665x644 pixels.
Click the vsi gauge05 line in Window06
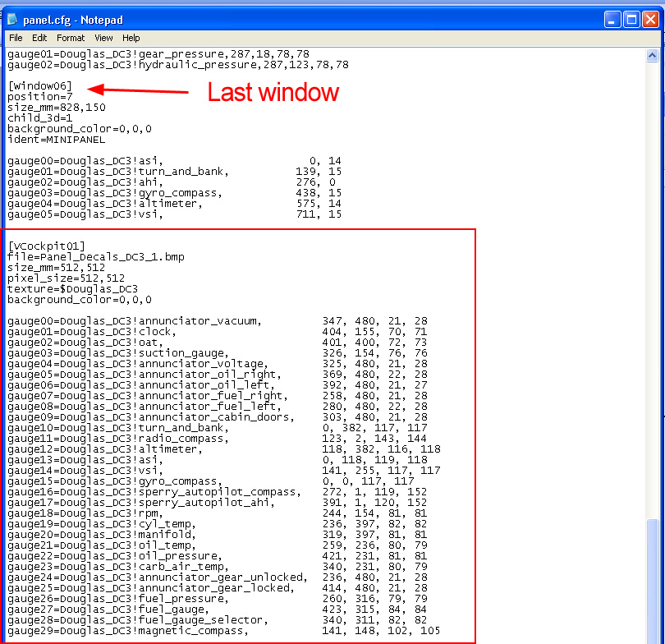(175, 214)
